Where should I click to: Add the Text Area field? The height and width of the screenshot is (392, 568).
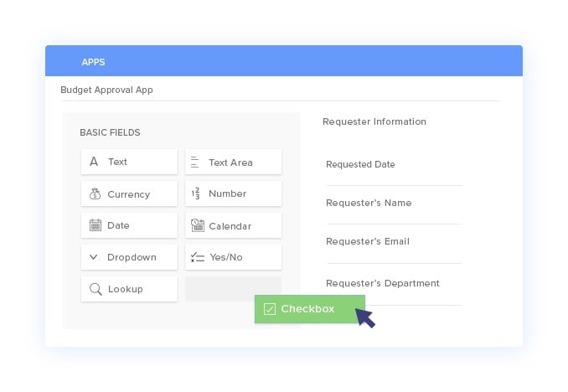pyautogui.click(x=233, y=162)
